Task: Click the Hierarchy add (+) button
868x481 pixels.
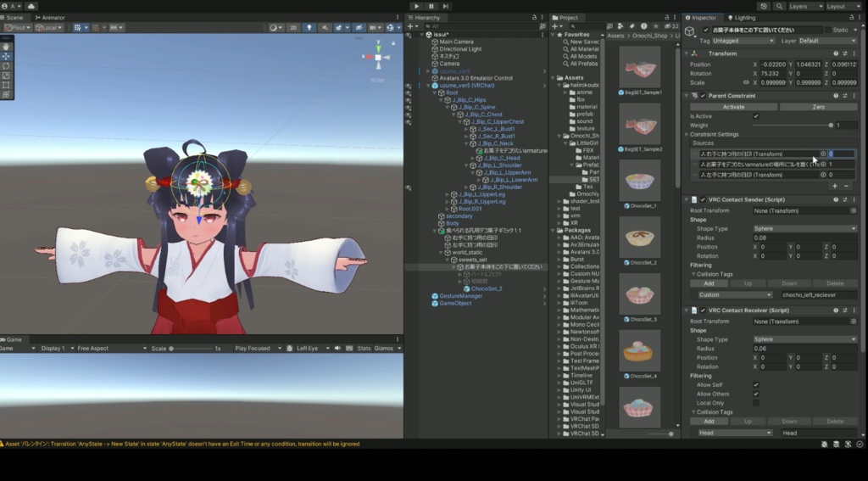Action: point(413,26)
